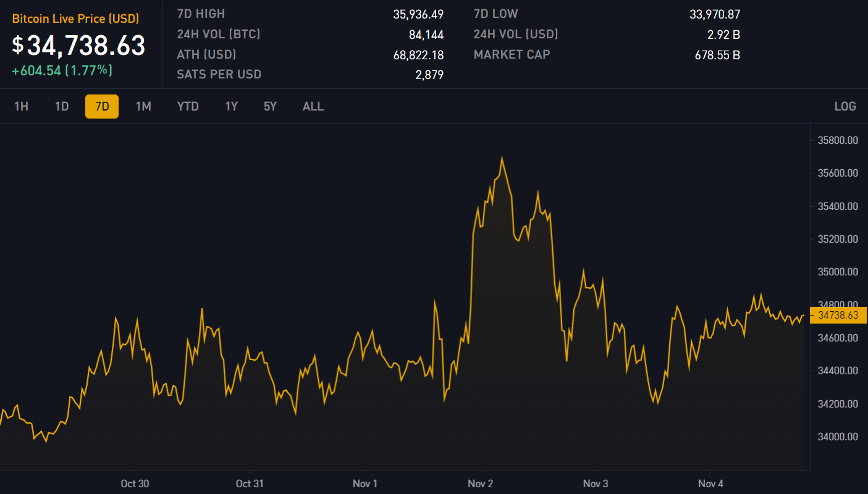This screenshot has height=494, width=868.
Task: Click the +604.54 (1.77%) price change
Action: 62,70
